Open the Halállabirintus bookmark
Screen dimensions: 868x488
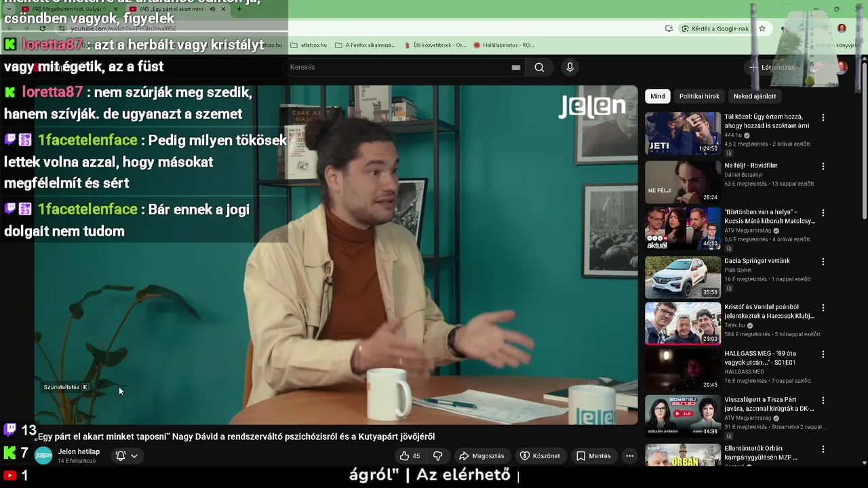503,45
